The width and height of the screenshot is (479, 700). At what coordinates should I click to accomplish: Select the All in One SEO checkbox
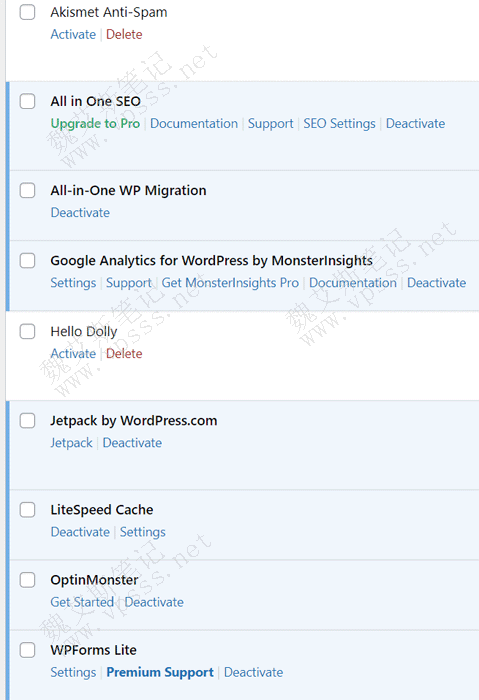(x=27, y=101)
